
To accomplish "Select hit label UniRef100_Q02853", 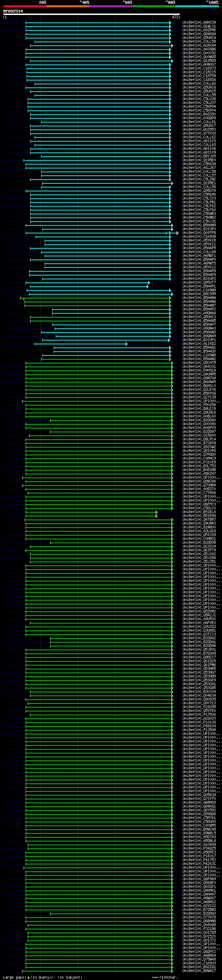I will click(x=199, y=130).
